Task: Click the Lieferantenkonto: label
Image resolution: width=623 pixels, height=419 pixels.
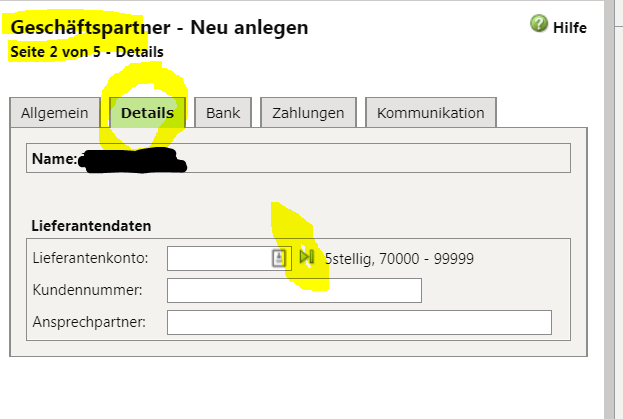Action: pos(90,258)
